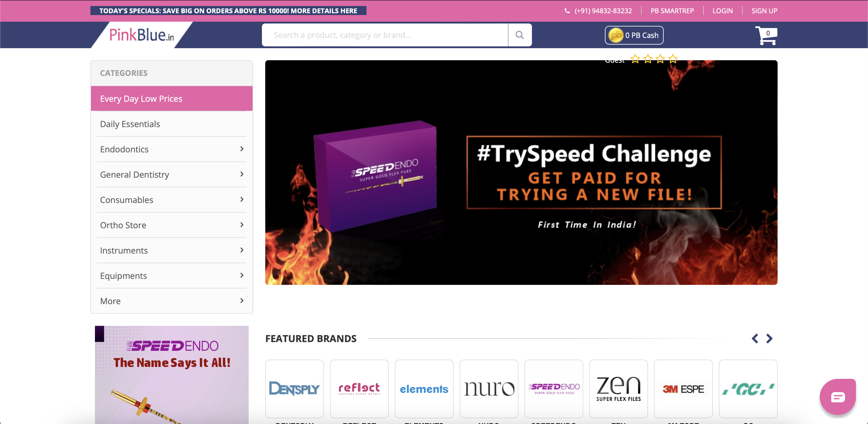Image resolution: width=868 pixels, height=424 pixels.
Task: Open the shopping cart icon
Action: (x=766, y=35)
